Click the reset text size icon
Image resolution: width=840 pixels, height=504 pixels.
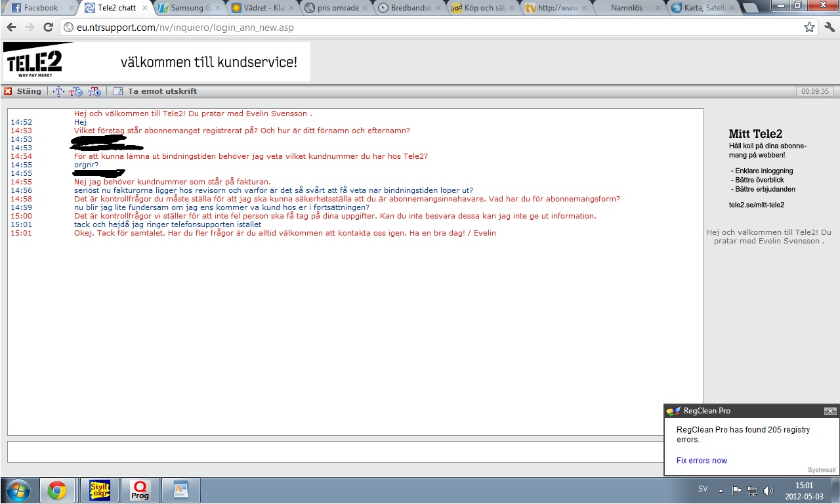[59, 92]
